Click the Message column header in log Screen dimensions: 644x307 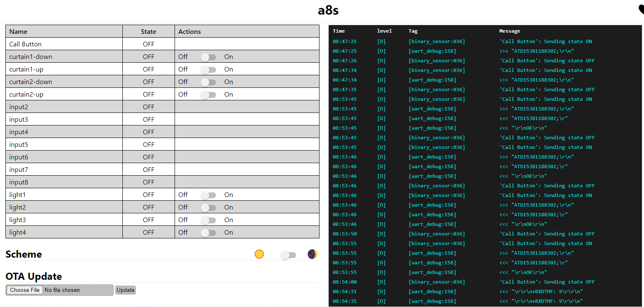(510, 31)
